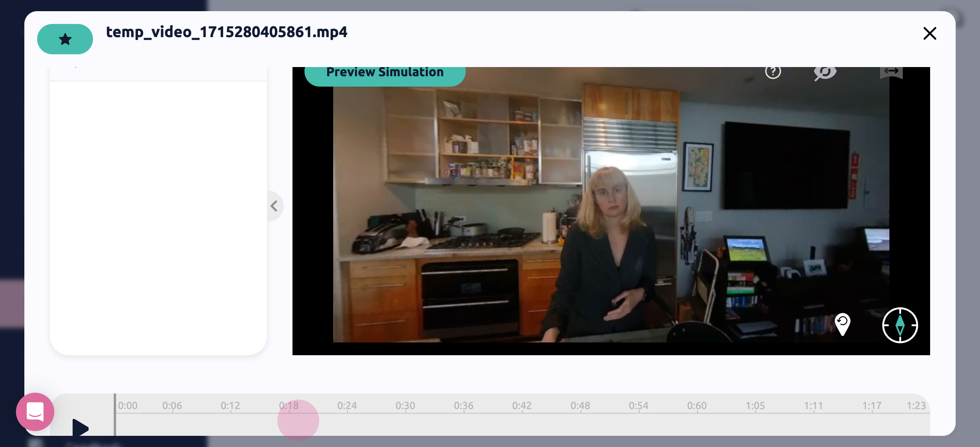Close the temp_video dialog
Viewport: 980px width, 447px height.
[929, 34]
